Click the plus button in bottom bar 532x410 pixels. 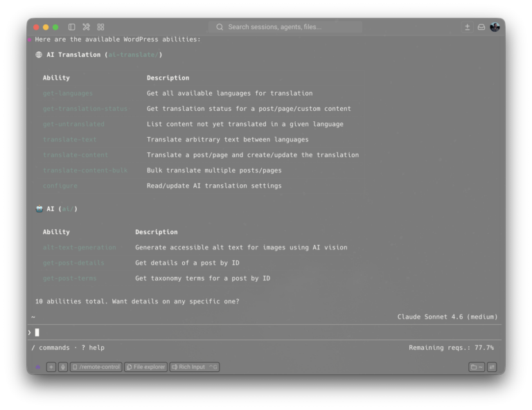pos(51,367)
